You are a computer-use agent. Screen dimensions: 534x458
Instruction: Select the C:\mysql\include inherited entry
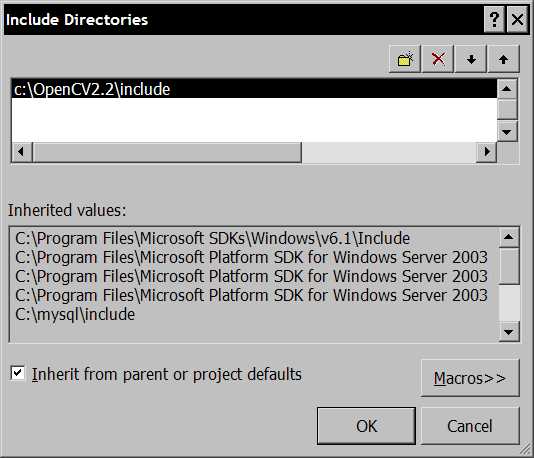75,314
